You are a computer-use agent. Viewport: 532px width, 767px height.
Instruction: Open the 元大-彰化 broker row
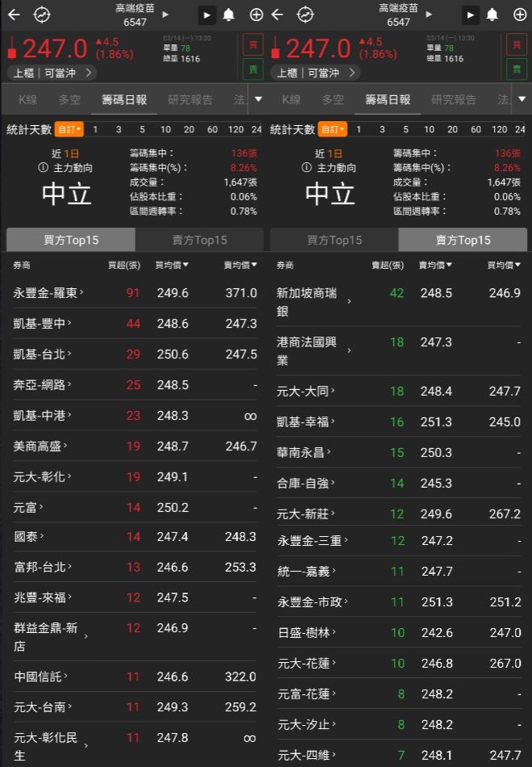point(135,477)
